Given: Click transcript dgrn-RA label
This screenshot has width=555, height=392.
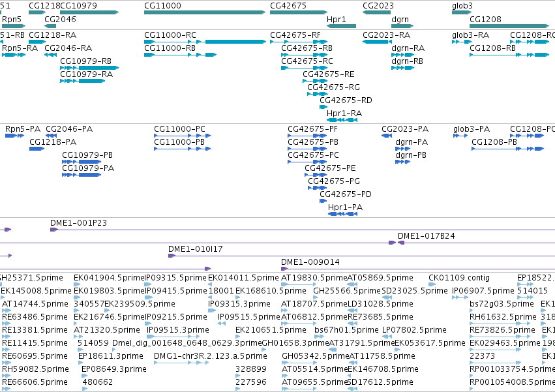Looking at the screenshot, I should [408, 48].
